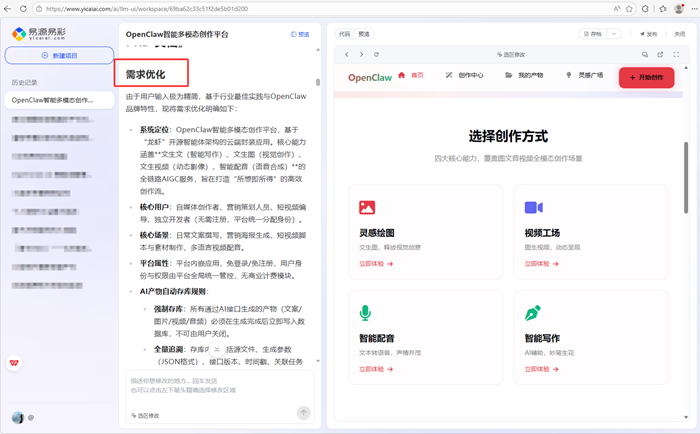Reload the preview with the refresh icon
This screenshot has width=700, height=434.
376,54
